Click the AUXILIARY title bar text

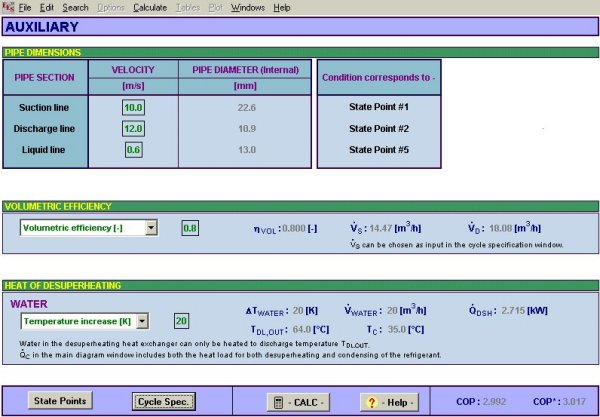pyautogui.click(x=42, y=27)
